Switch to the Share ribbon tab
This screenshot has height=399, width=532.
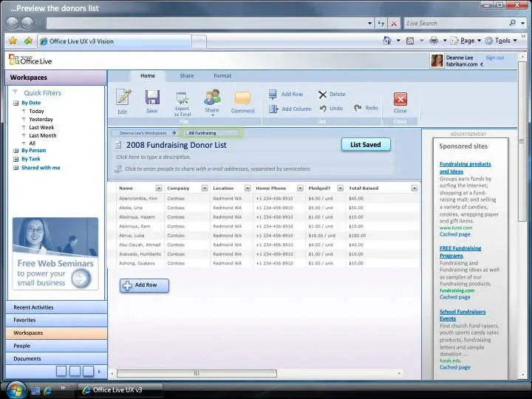click(x=187, y=75)
